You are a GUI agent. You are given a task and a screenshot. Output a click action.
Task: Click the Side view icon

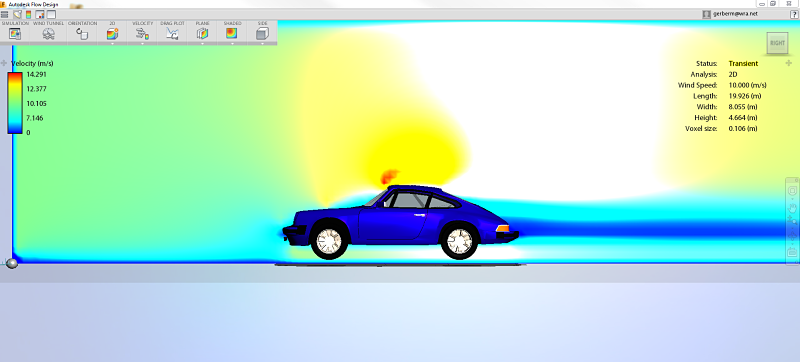tap(262, 34)
